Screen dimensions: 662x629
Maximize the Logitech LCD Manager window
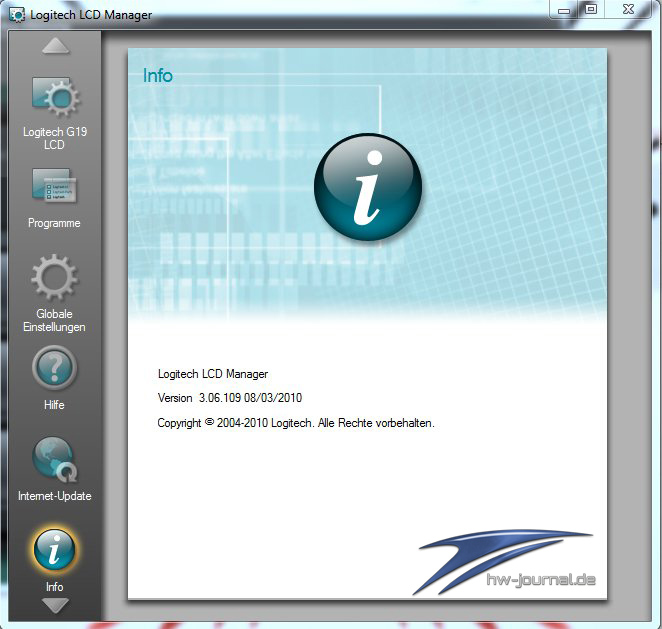[x=591, y=9]
